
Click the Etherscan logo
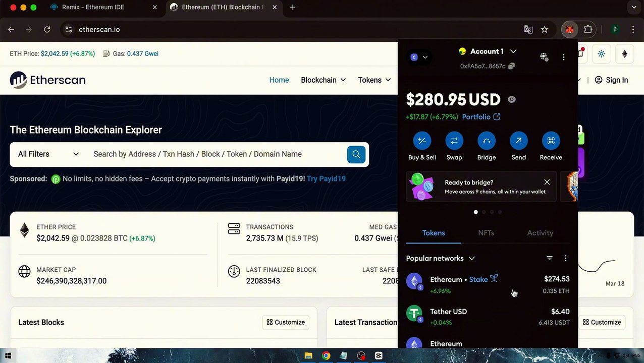47,80
